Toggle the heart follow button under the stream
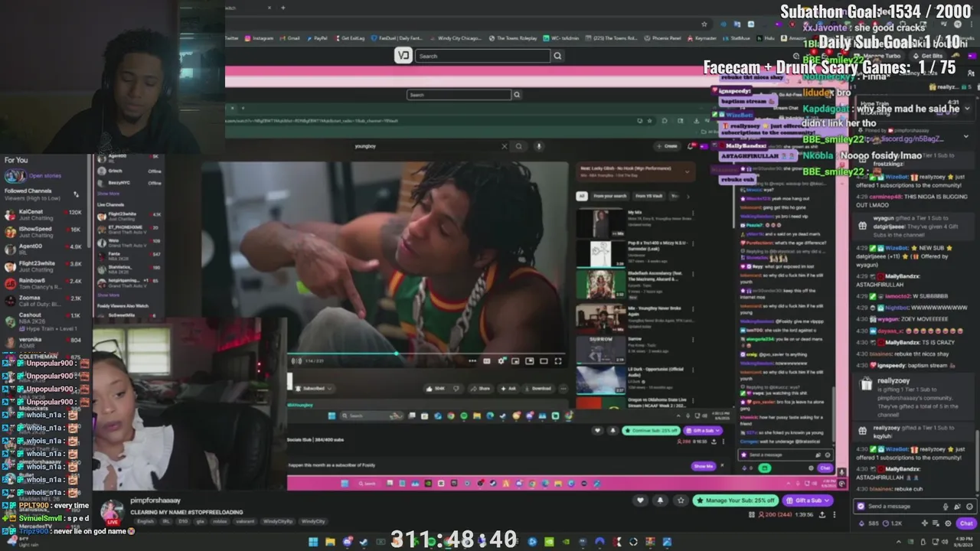 [x=641, y=500]
